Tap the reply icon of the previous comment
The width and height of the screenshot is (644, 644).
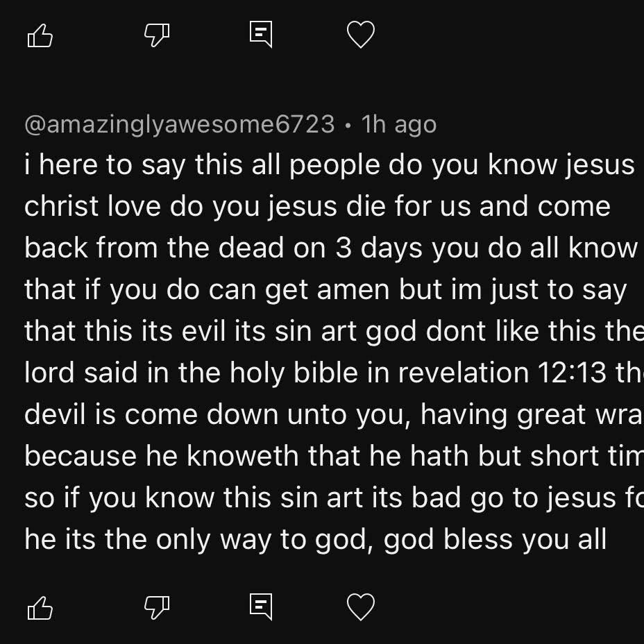tap(261, 34)
